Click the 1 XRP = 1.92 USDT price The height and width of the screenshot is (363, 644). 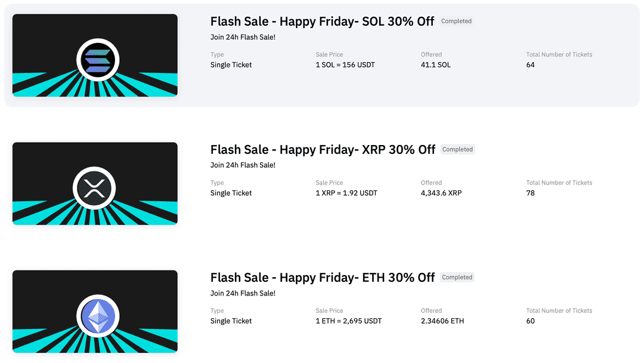pos(346,193)
